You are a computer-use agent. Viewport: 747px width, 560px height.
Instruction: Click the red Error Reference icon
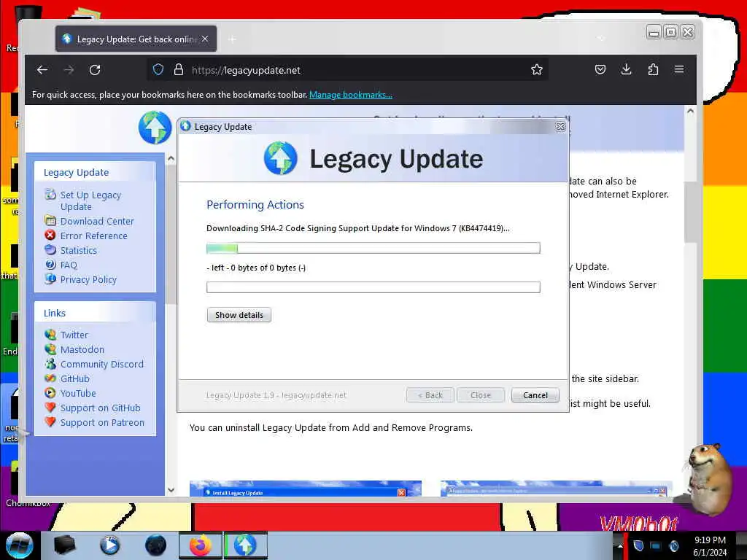(x=50, y=235)
